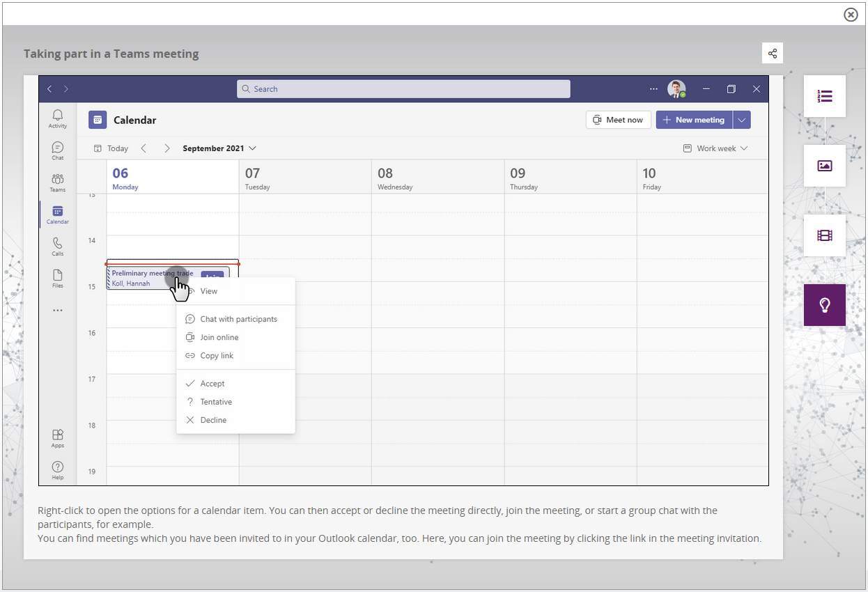Open settings and more ellipsis in title bar
Image resolution: width=868 pixels, height=592 pixels.
tap(653, 89)
